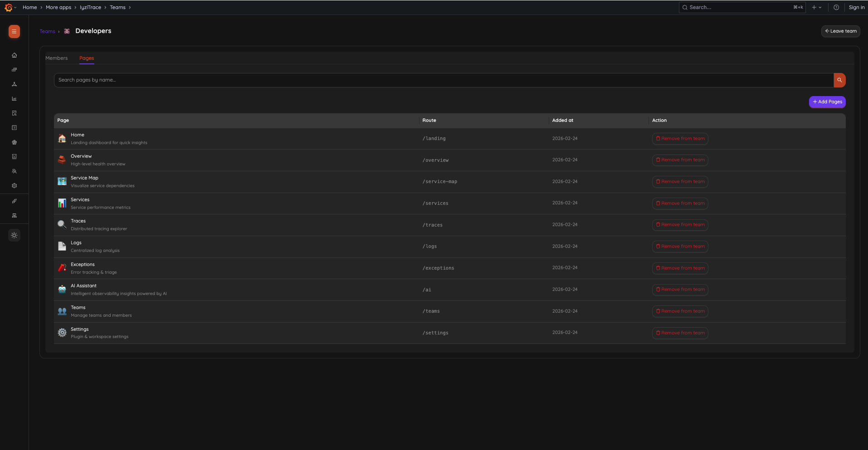Focus the top Search field
Image resolution: width=868 pixels, height=450 pixels.
click(x=742, y=7)
